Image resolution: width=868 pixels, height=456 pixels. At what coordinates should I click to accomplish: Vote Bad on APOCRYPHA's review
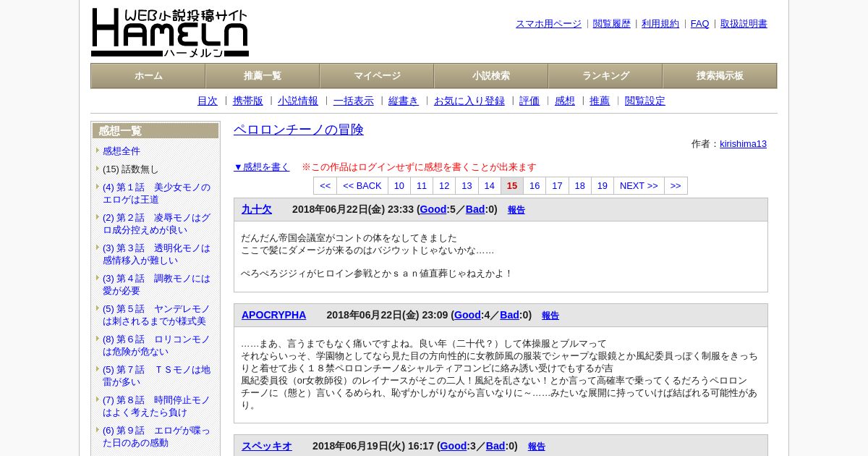(x=509, y=315)
